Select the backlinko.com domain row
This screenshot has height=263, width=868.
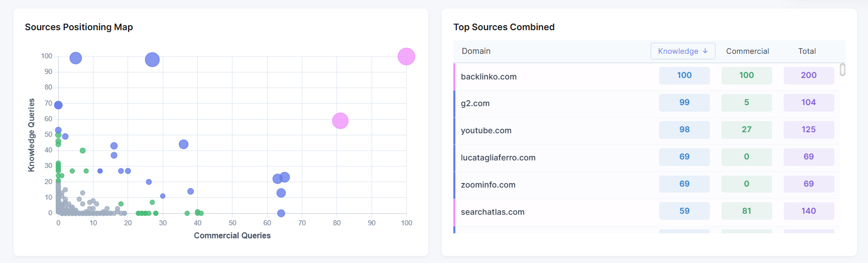point(646,76)
